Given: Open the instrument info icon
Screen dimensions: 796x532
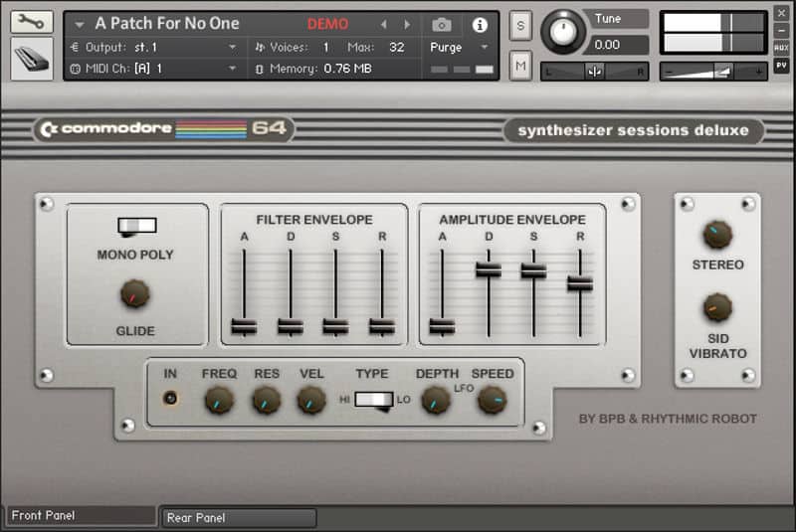Looking at the screenshot, I should tap(480, 25).
